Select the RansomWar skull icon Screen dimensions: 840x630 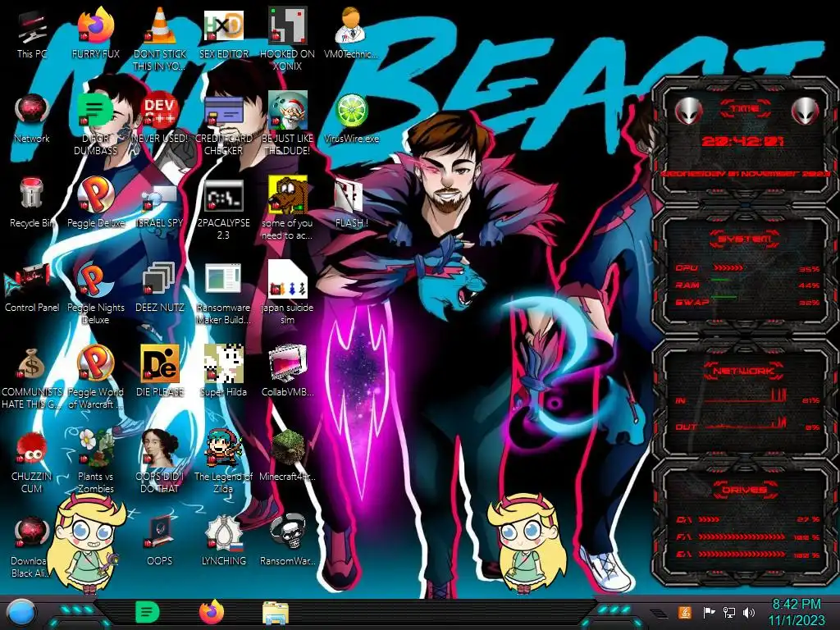[287, 541]
